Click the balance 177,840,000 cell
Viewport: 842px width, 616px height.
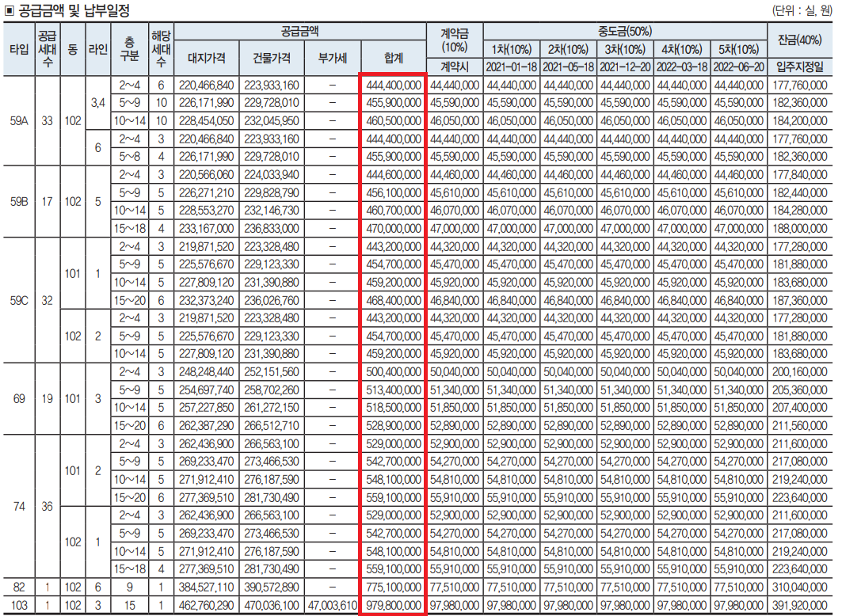[x=799, y=174]
